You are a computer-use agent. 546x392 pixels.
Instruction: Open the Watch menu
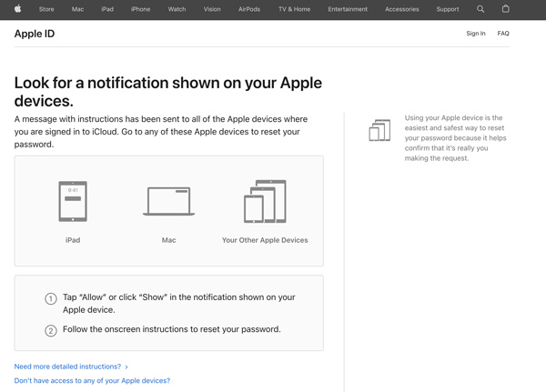177,9
